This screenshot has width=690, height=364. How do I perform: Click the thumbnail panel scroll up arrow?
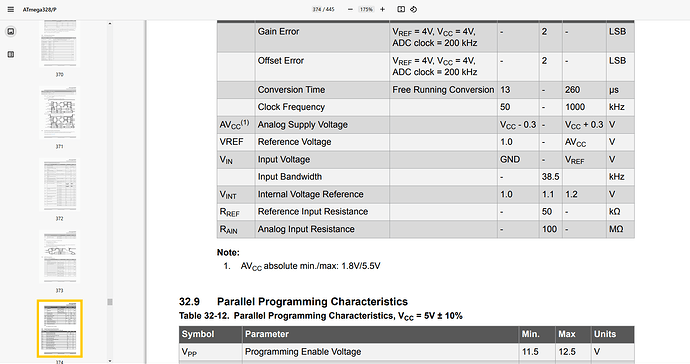pos(110,24)
